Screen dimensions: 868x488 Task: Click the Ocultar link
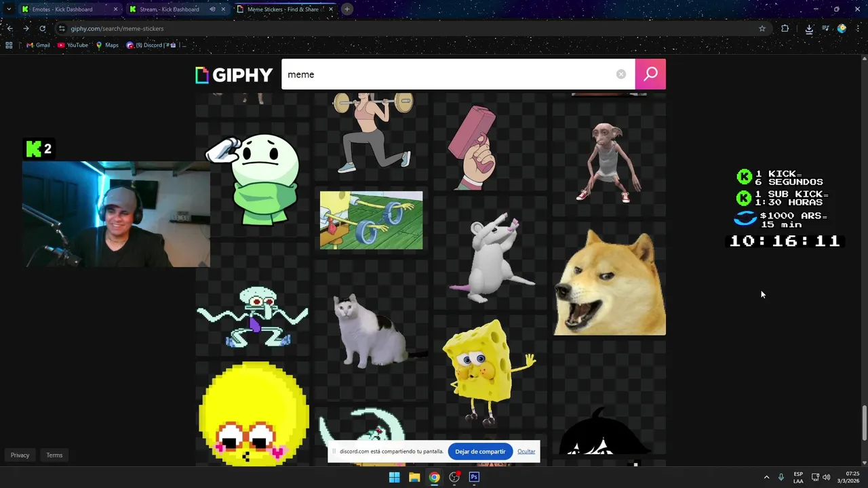[526, 451]
